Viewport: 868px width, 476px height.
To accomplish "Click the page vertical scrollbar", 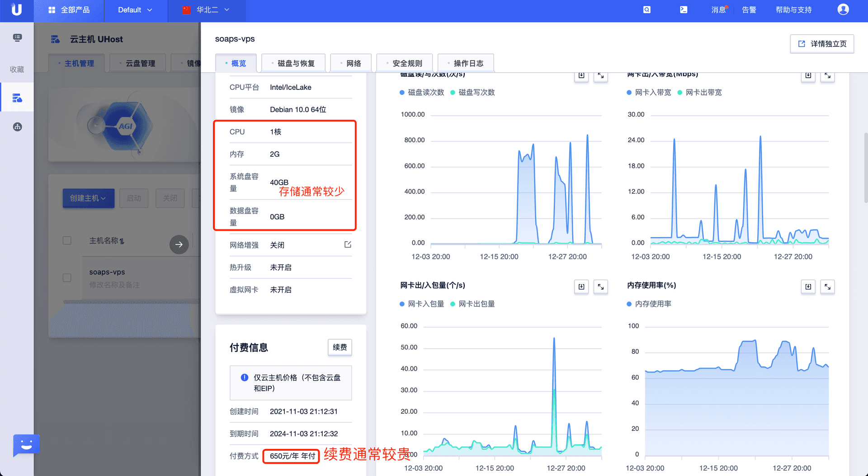I will click(x=865, y=167).
